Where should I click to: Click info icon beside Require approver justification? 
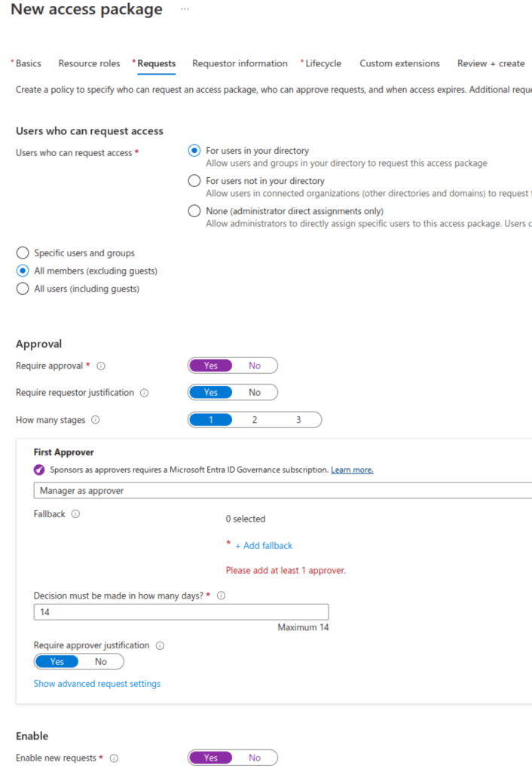160,645
